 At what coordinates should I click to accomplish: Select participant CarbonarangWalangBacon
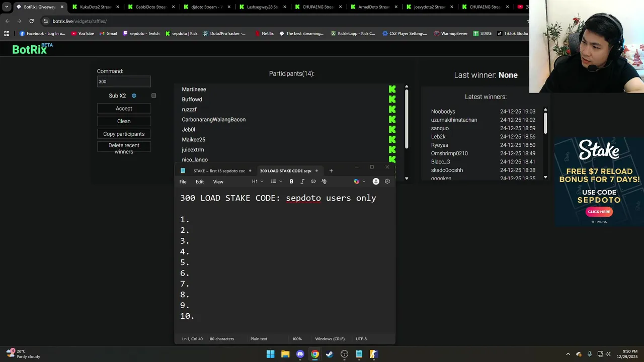tap(213, 120)
